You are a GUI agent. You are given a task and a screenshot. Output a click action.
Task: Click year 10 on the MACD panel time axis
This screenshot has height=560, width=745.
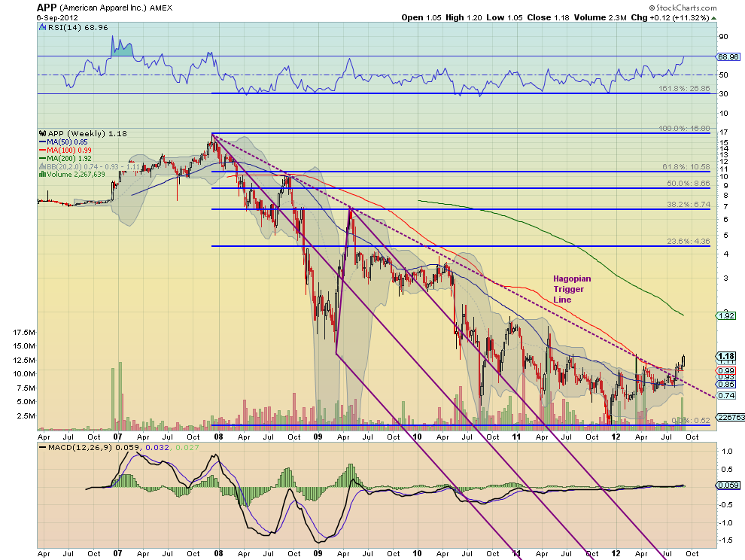tap(417, 553)
